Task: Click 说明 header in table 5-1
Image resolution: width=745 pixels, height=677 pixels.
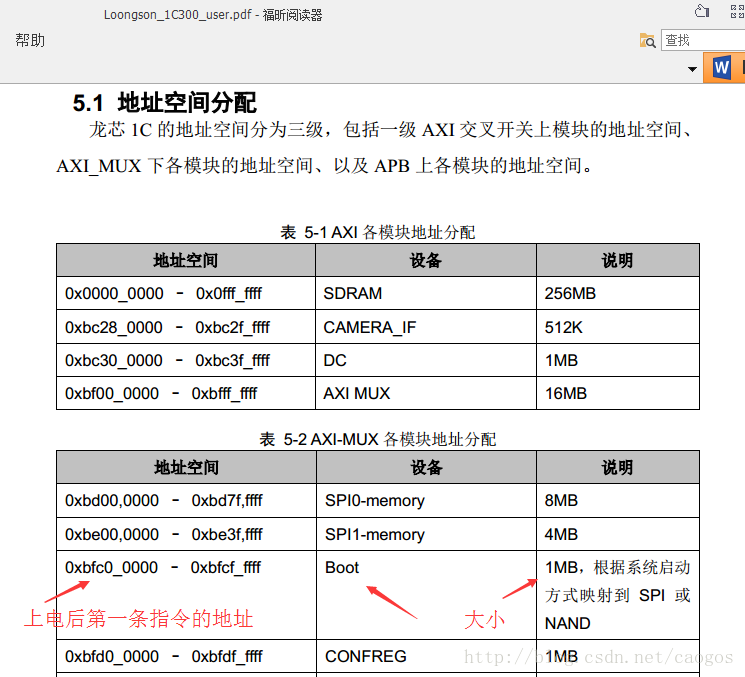Action: pyautogui.click(x=617, y=260)
